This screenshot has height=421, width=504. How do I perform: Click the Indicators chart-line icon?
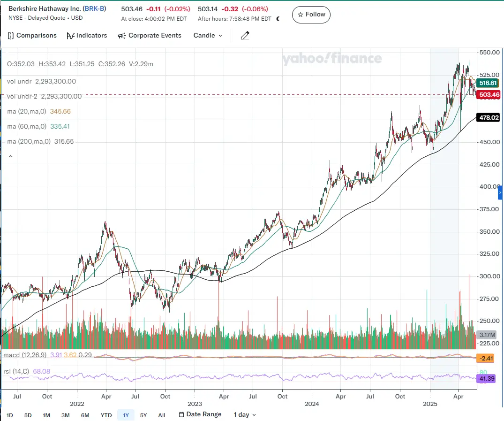70,36
